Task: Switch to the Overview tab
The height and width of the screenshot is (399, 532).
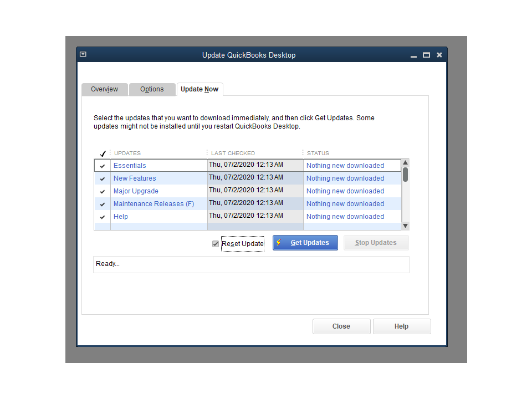Action: [105, 89]
